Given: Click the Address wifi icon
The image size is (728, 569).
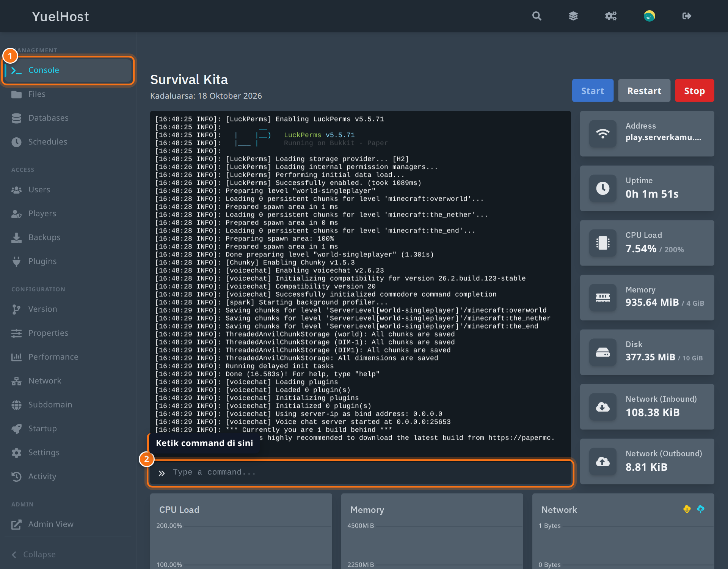Looking at the screenshot, I should (602, 134).
